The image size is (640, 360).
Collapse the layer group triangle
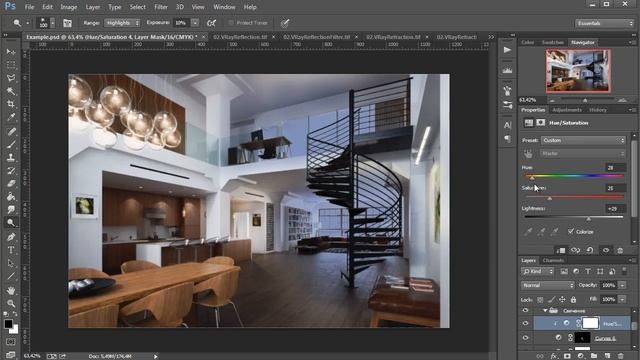(x=545, y=311)
